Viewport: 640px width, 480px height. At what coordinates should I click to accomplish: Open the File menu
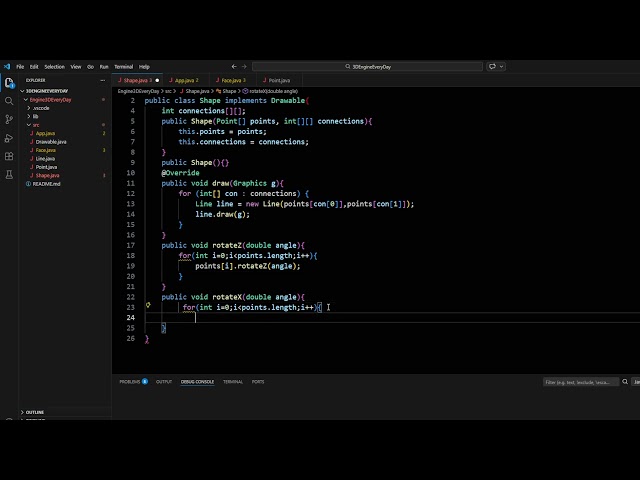[x=20, y=67]
